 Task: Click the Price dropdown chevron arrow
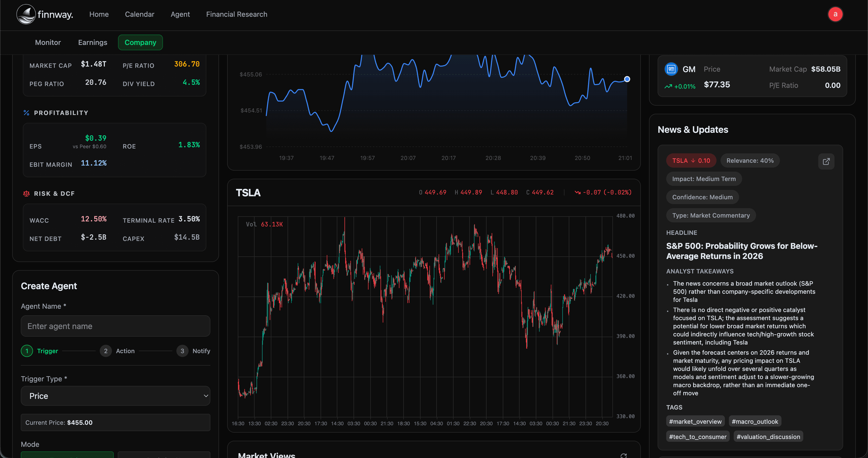(x=206, y=396)
